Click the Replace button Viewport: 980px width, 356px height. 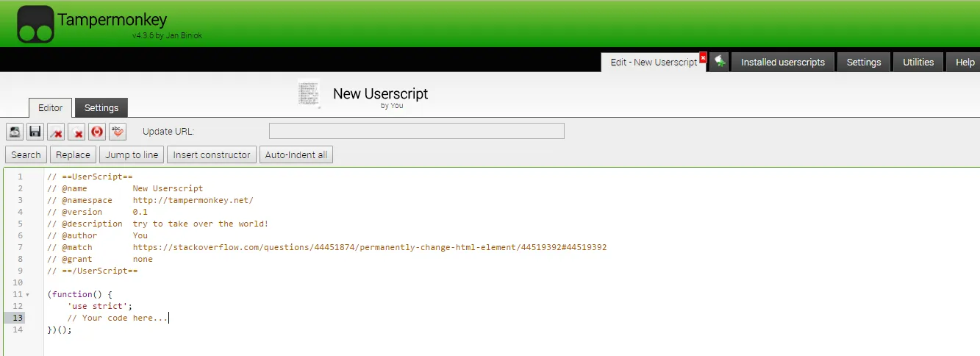pos(73,154)
